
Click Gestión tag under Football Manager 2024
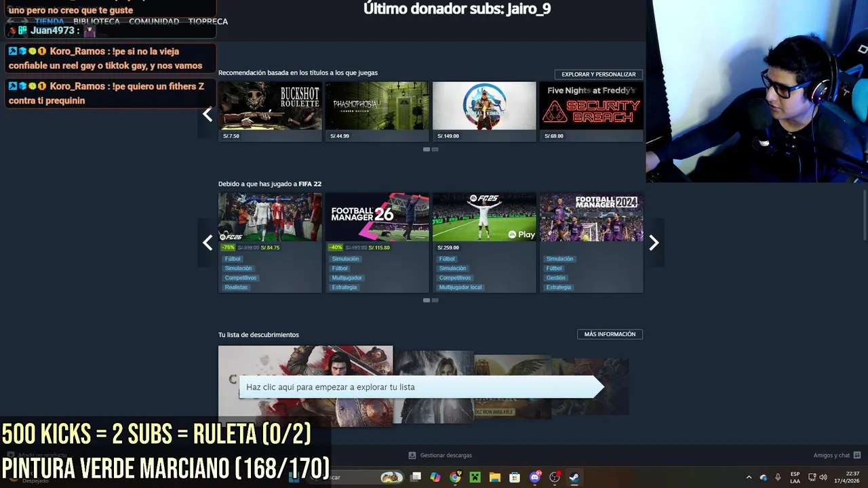point(555,278)
